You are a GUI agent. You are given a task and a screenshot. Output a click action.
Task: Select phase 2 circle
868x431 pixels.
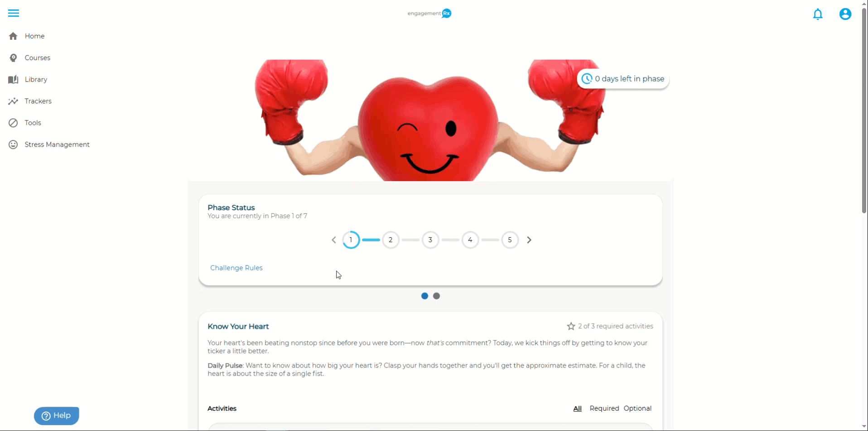(x=391, y=240)
